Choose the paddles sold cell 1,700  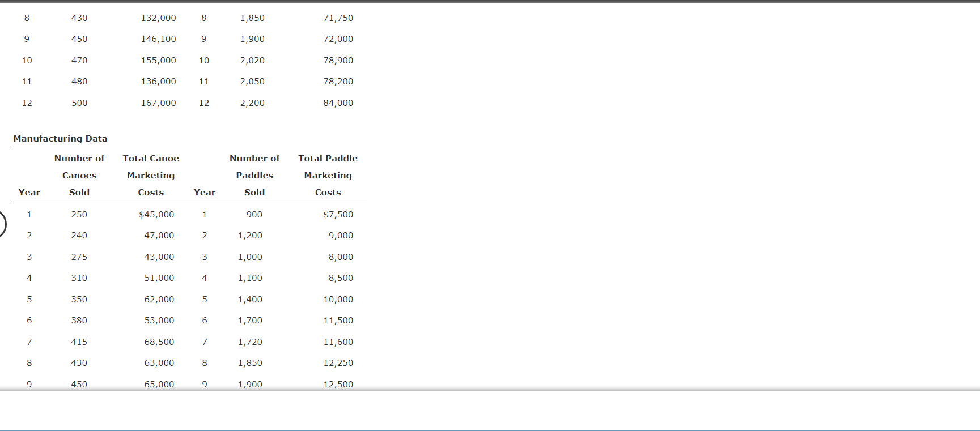click(x=250, y=321)
